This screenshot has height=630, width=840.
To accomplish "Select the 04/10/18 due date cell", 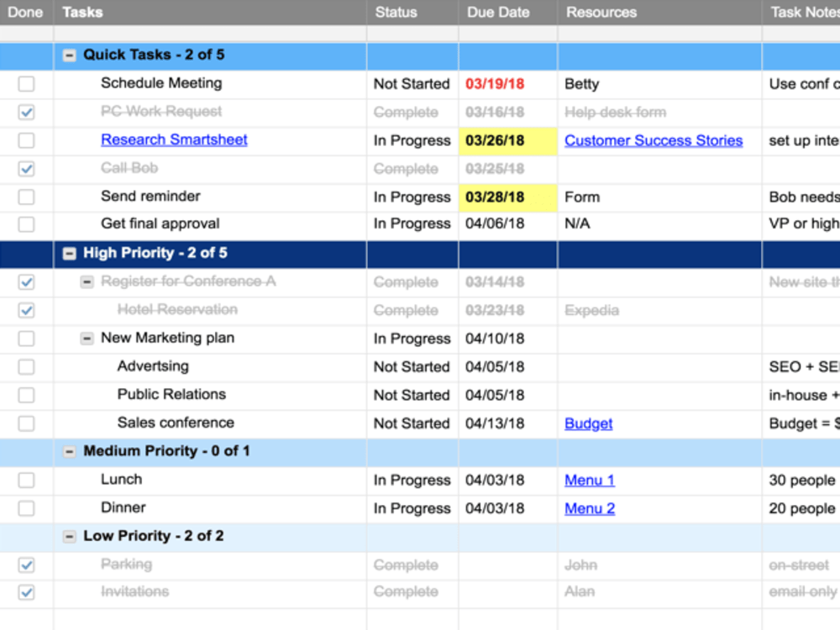I will tap(508, 339).
